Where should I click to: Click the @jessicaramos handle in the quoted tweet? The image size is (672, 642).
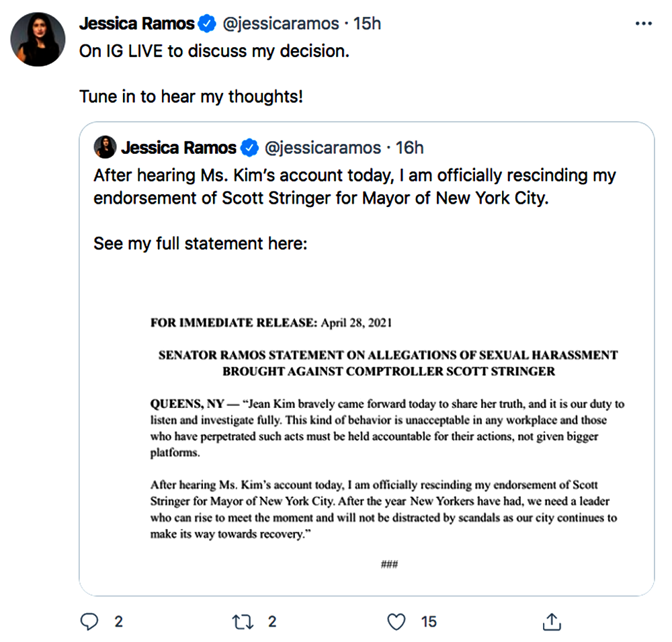click(x=323, y=147)
